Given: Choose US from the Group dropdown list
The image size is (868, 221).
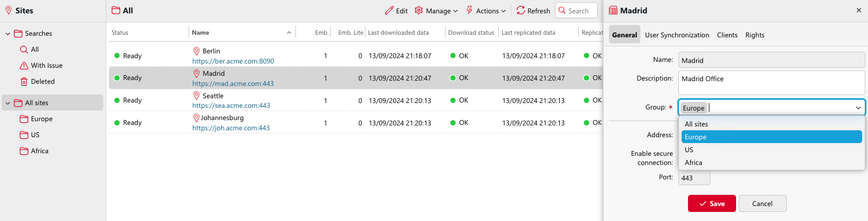Looking at the screenshot, I should (x=689, y=150).
